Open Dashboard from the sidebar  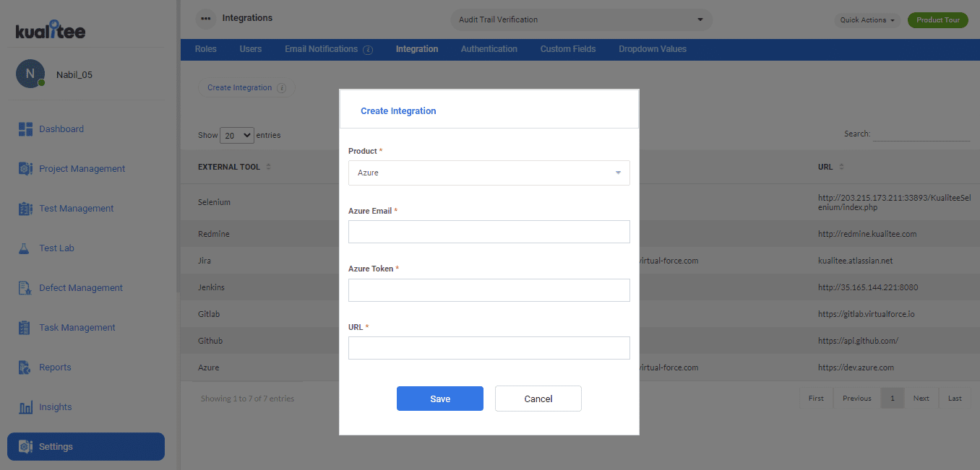61,129
